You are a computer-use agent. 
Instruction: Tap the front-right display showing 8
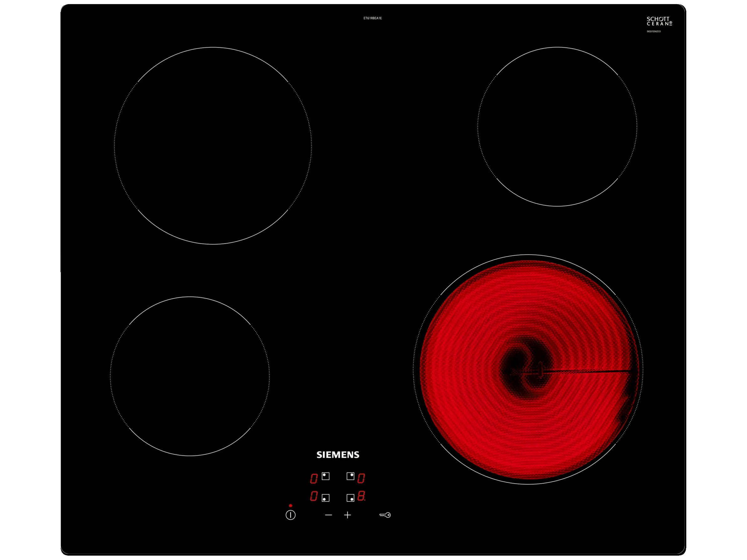click(361, 496)
